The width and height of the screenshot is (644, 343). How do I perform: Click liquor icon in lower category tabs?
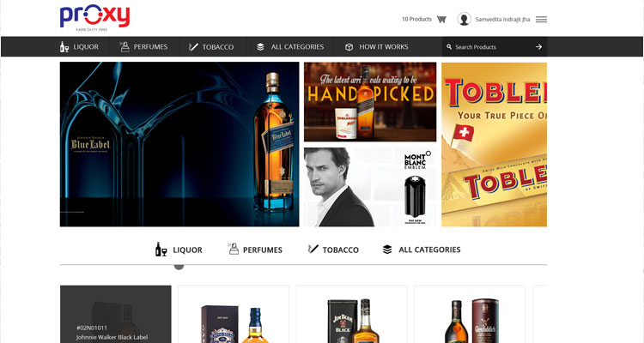coord(161,249)
